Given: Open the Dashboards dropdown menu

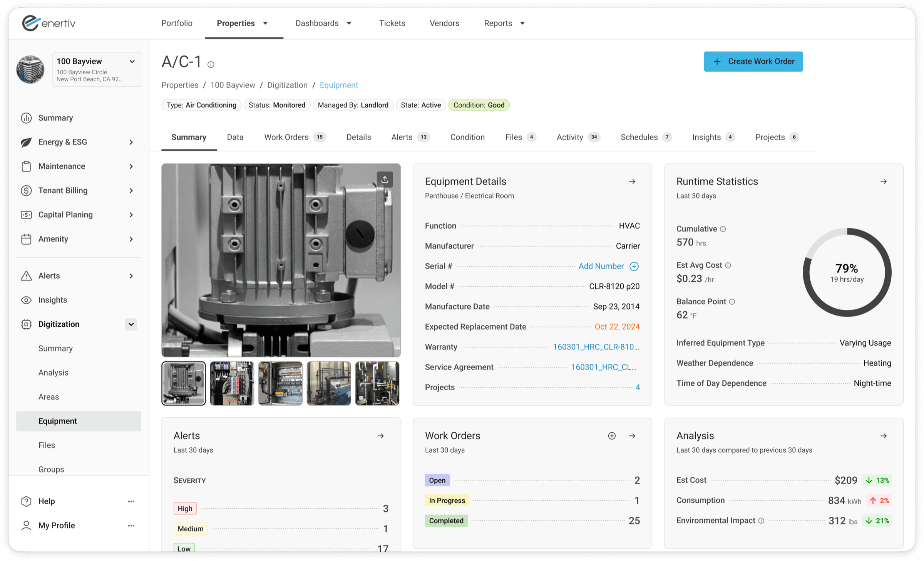Looking at the screenshot, I should (323, 24).
